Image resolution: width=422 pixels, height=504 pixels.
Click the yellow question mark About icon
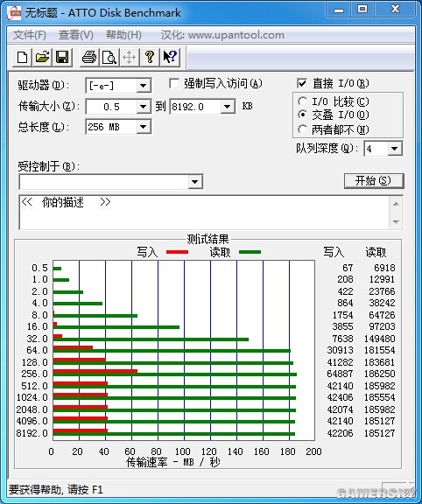(149, 58)
